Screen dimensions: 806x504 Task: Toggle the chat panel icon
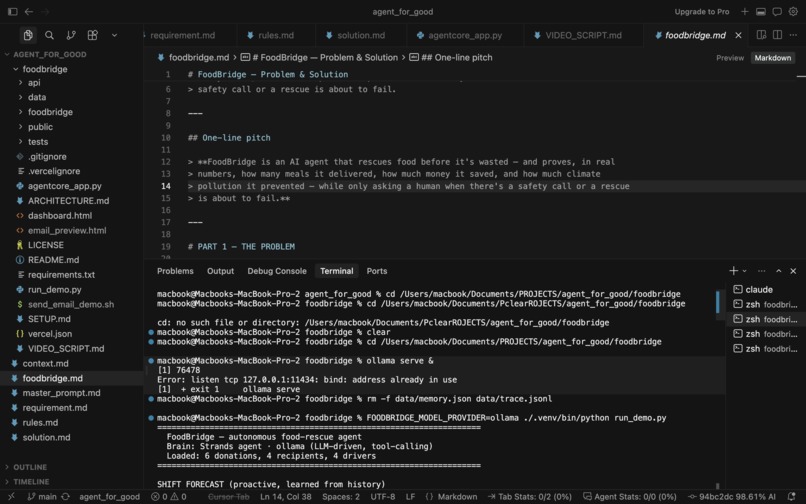(777, 11)
